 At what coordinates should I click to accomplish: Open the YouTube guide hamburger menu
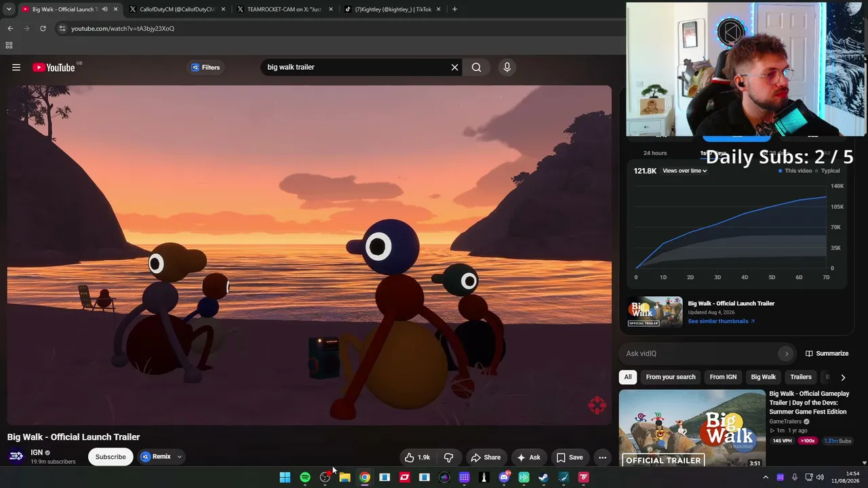(x=16, y=67)
